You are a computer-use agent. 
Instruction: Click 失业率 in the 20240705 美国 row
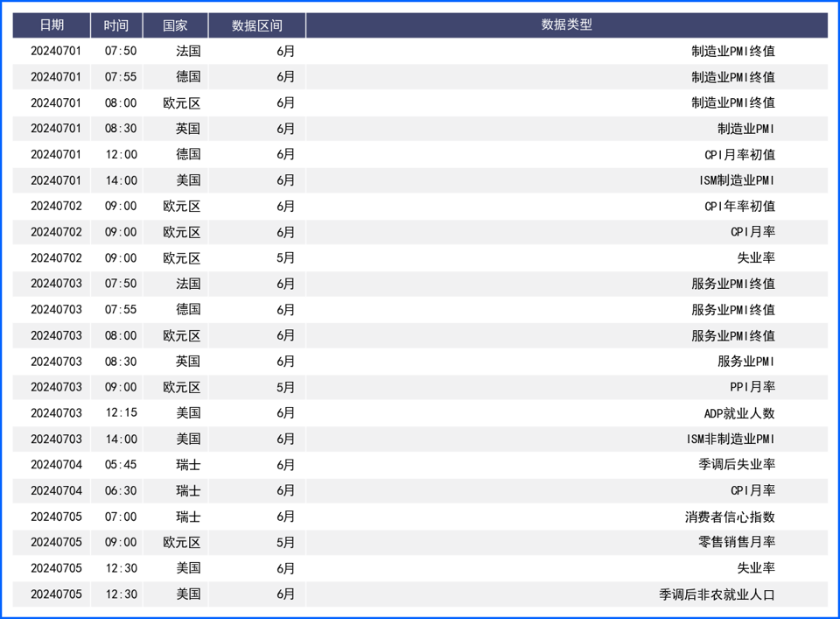(x=756, y=568)
